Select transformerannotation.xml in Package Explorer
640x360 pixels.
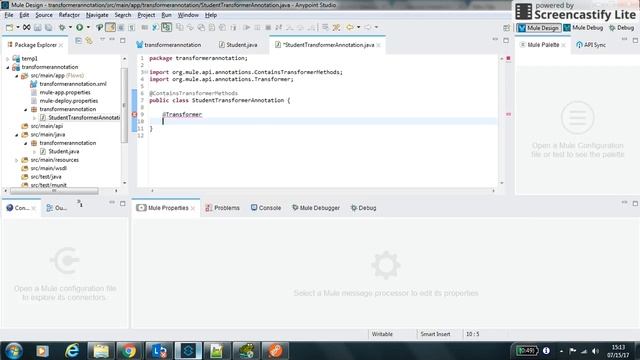click(x=68, y=84)
